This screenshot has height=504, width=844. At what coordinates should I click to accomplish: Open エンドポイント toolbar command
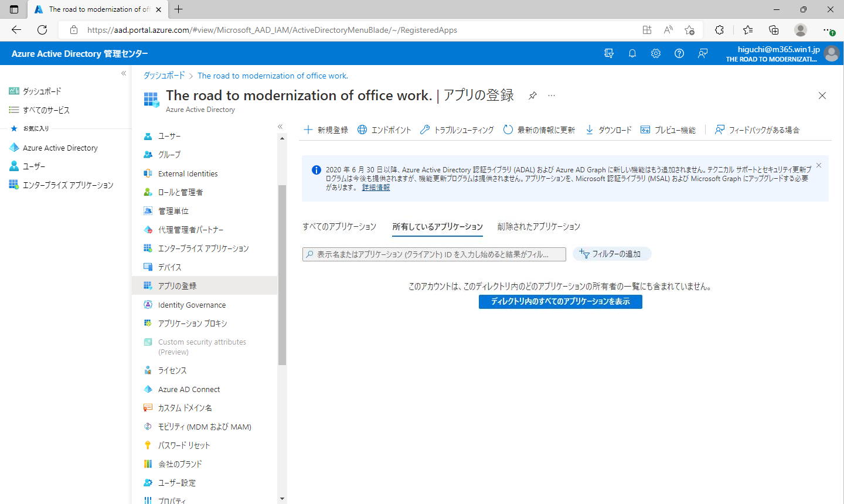pyautogui.click(x=384, y=130)
